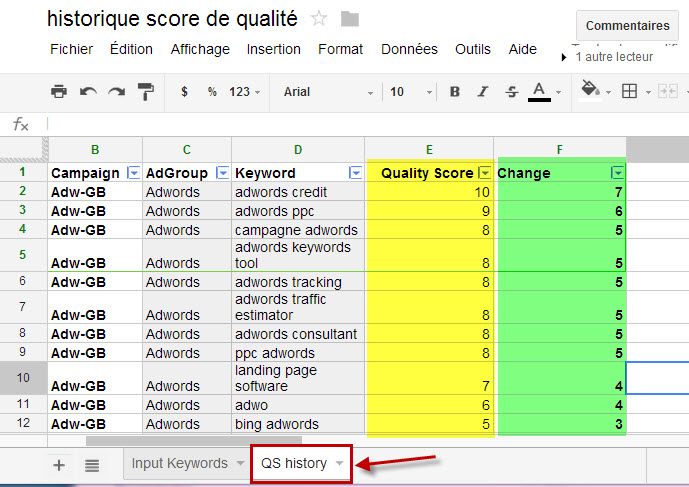Click the Commentaires button
Viewport: 689px width, 487px height.
coord(627,25)
